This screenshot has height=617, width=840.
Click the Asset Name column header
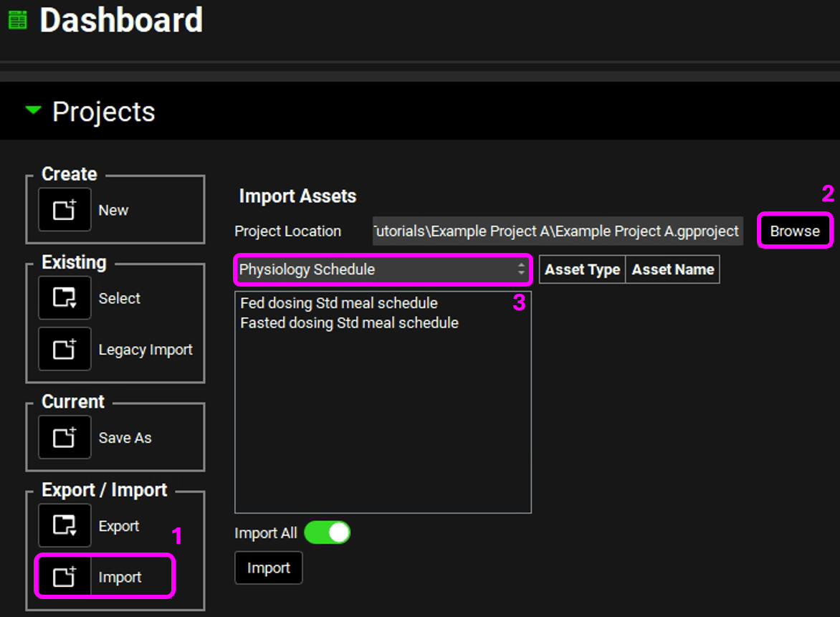click(x=672, y=269)
